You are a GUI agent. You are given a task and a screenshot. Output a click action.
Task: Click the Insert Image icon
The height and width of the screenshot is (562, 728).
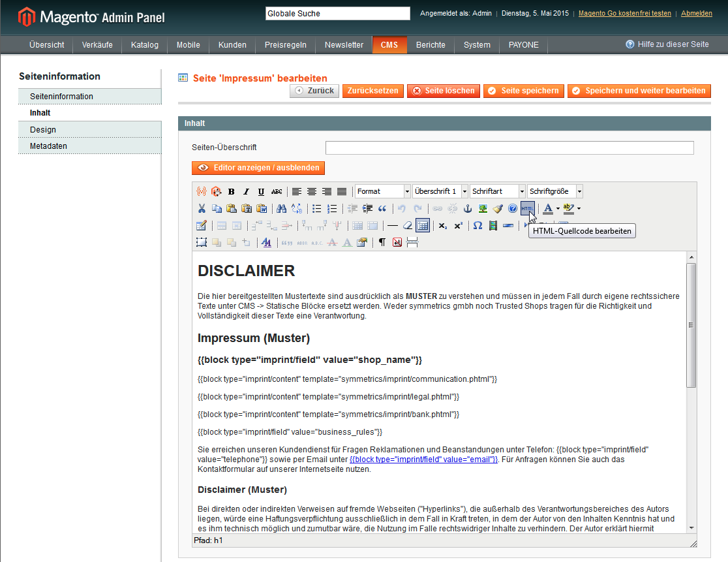(x=483, y=208)
